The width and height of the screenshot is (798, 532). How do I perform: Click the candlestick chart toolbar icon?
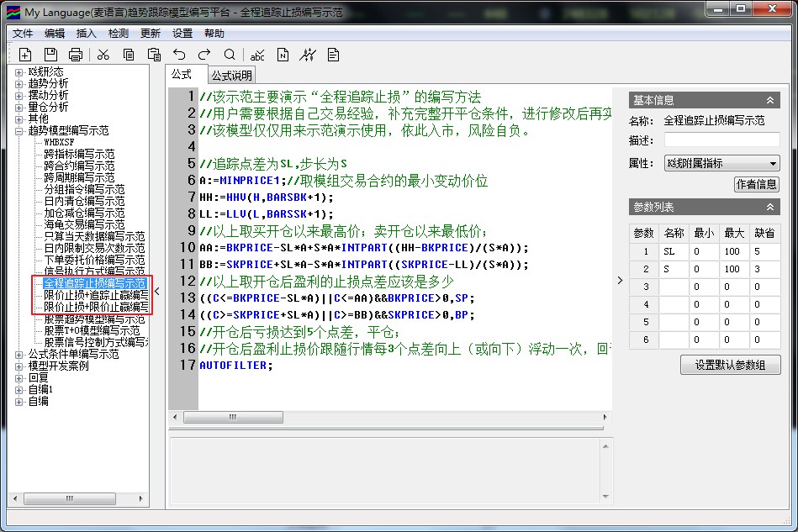point(309,55)
